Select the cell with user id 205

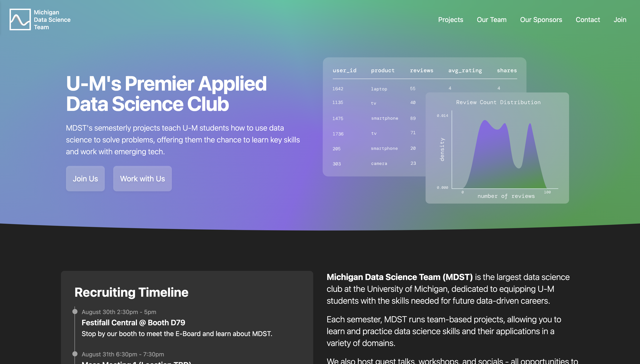(337, 149)
